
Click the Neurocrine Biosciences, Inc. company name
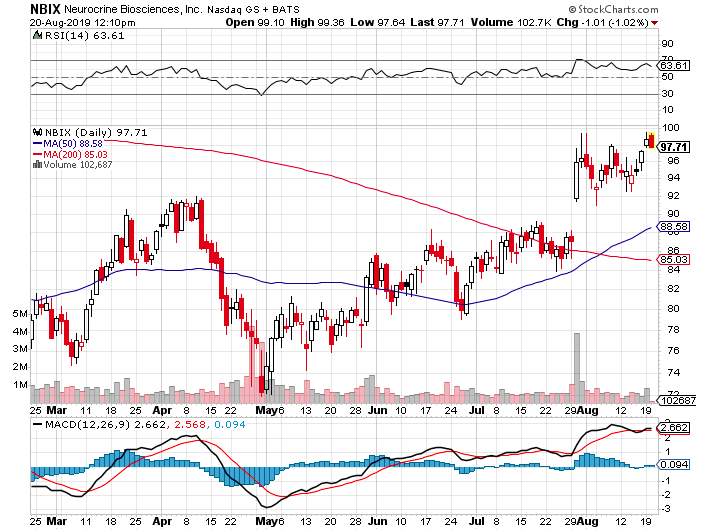[x=134, y=9]
